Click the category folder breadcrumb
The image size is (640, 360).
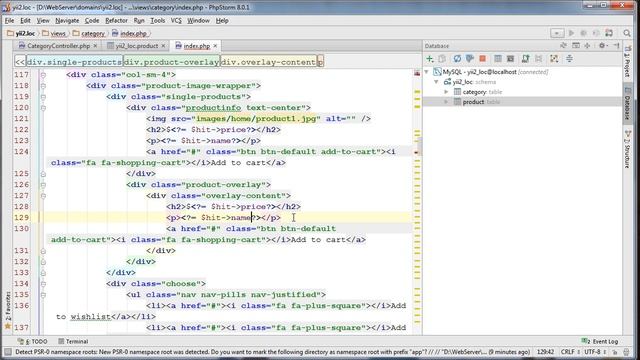click(89, 33)
